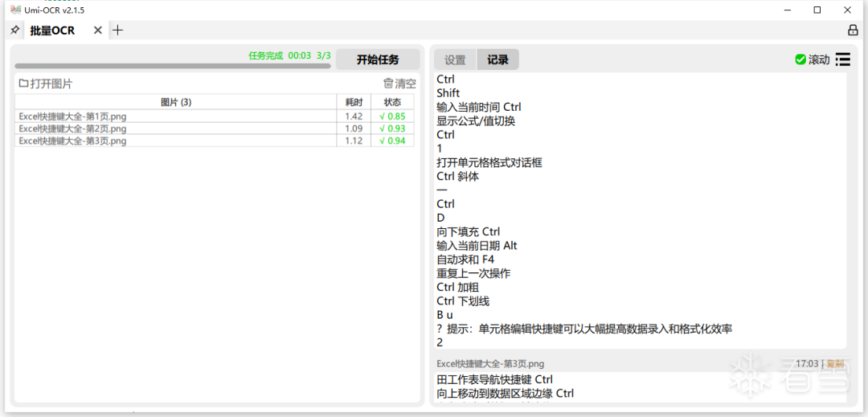Image resolution: width=868 pixels, height=417 pixels.
Task: Click the 向上移动到数据区域边缘 Ctrl line
Action: click(x=505, y=393)
